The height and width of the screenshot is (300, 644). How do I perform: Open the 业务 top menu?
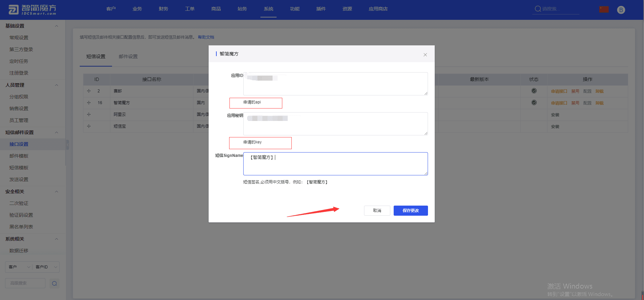tap(137, 9)
